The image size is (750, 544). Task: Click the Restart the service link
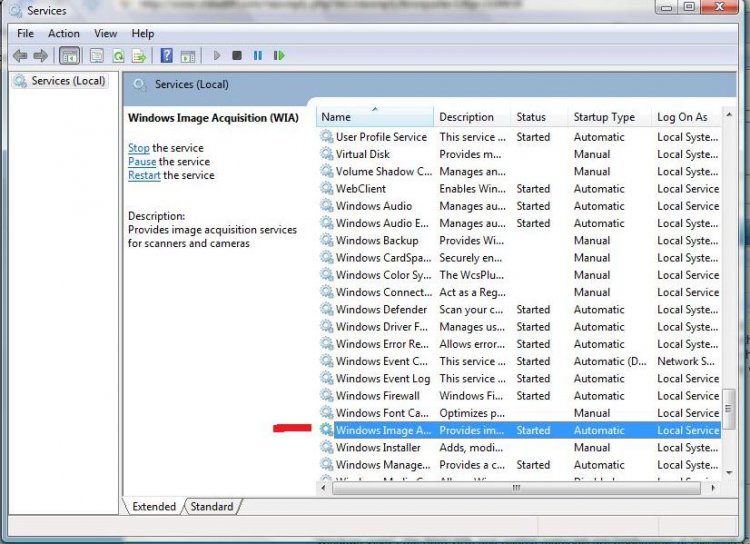(x=144, y=175)
